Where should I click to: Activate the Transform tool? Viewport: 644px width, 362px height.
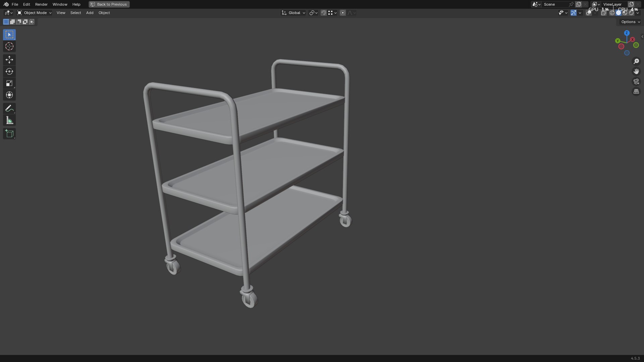(x=9, y=95)
